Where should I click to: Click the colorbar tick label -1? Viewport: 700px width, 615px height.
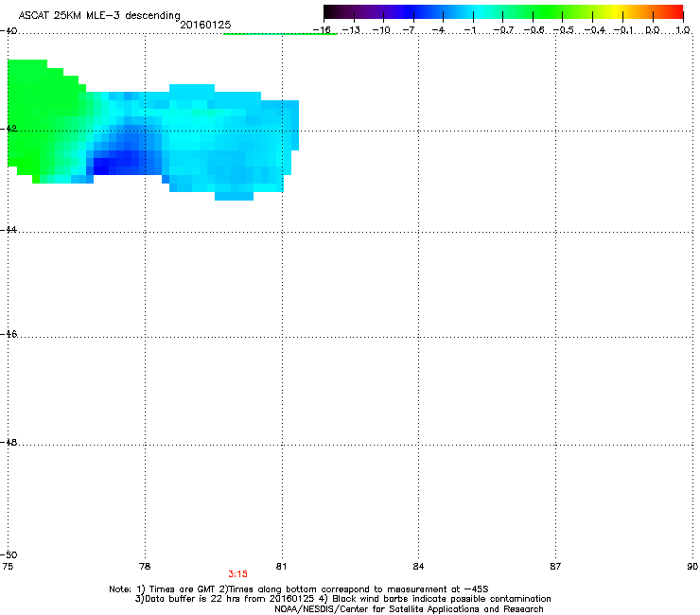(x=469, y=30)
